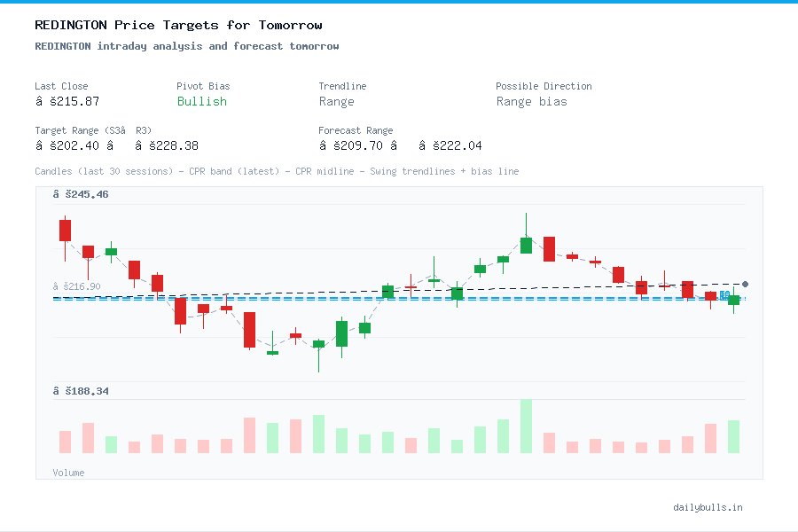Click the 216.90 CPR level label

[77, 286]
